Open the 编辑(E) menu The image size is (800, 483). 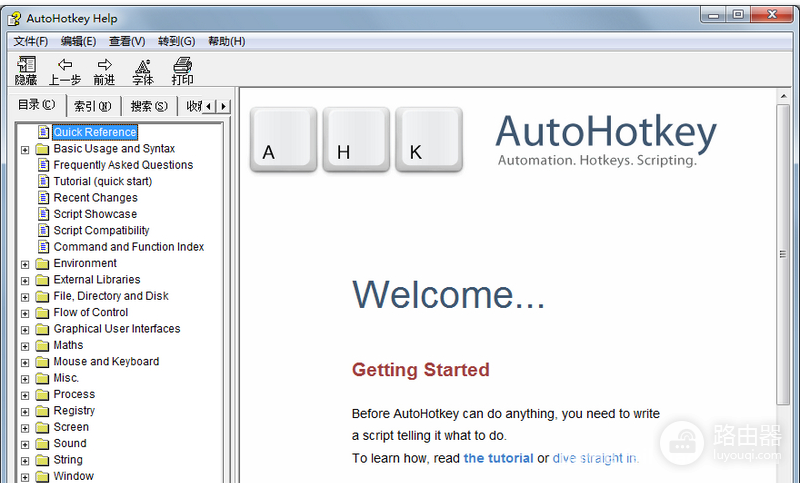click(x=78, y=41)
